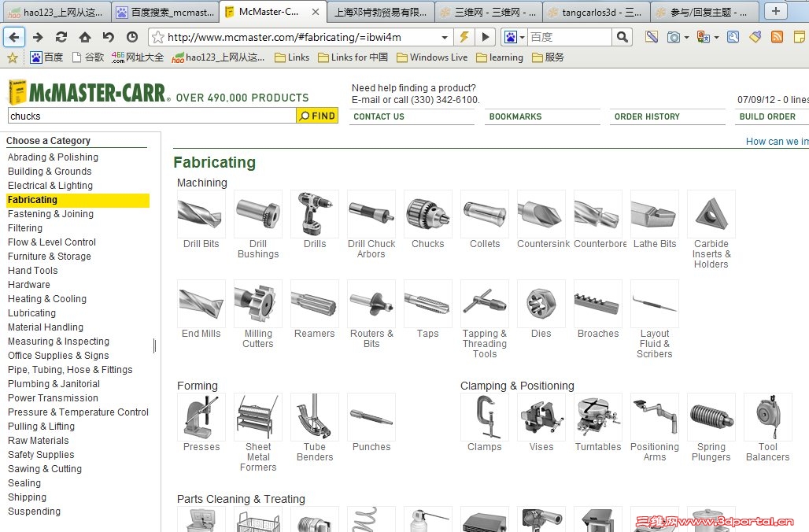
Task: Select Power Transmission category
Action: tap(53, 398)
